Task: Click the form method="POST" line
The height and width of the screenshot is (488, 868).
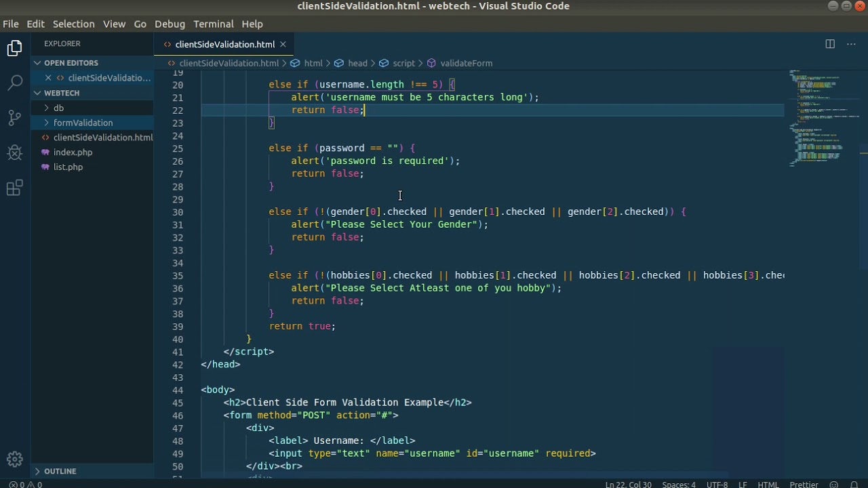Action: [x=311, y=415]
